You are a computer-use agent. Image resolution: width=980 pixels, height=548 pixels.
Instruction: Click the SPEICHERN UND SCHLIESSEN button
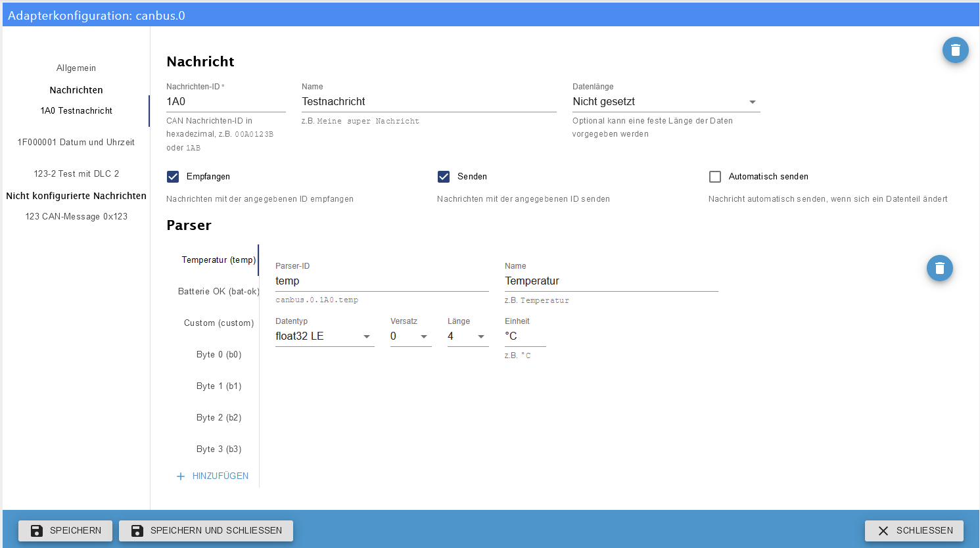point(206,531)
